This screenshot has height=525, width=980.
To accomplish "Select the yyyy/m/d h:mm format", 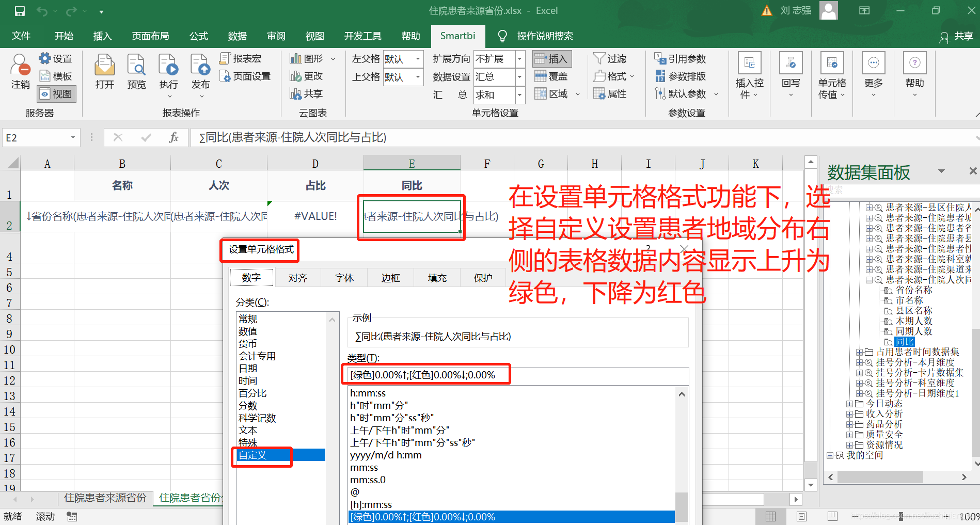I will tap(511, 455).
